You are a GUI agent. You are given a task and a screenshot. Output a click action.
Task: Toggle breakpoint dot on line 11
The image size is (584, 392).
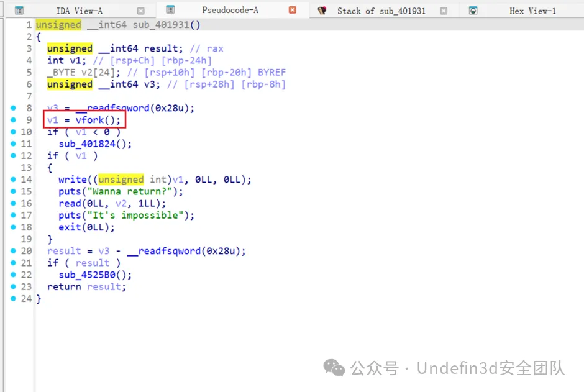13,144
